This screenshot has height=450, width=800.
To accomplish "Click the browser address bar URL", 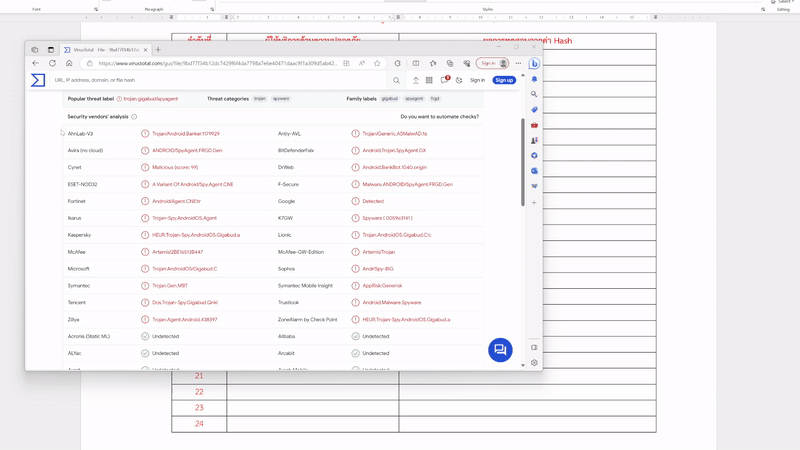I will click(217, 63).
